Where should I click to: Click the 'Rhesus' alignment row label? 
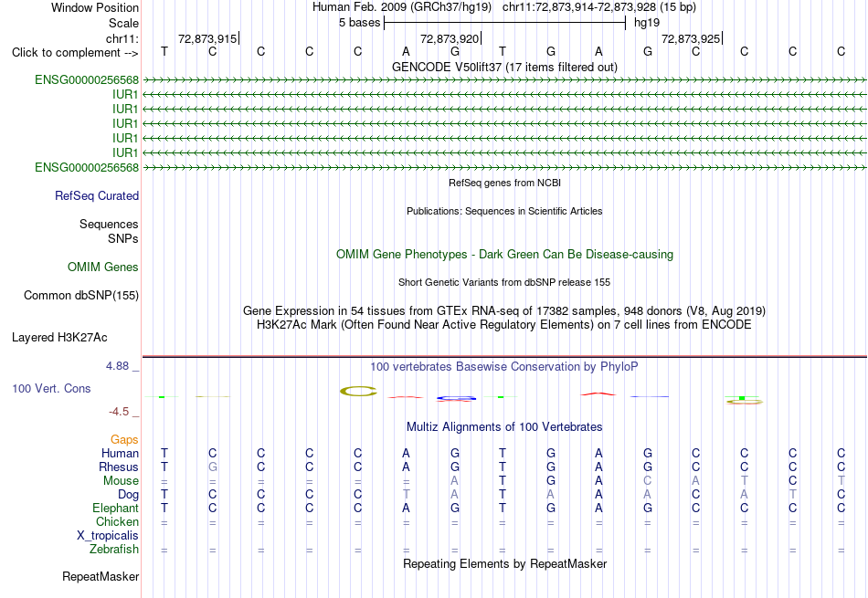tap(119, 467)
